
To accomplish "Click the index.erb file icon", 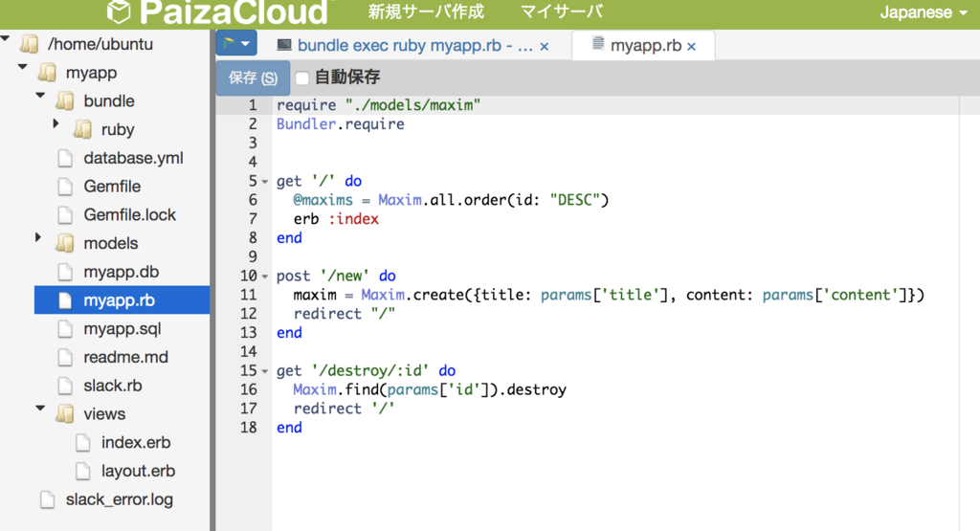I will (x=82, y=443).
